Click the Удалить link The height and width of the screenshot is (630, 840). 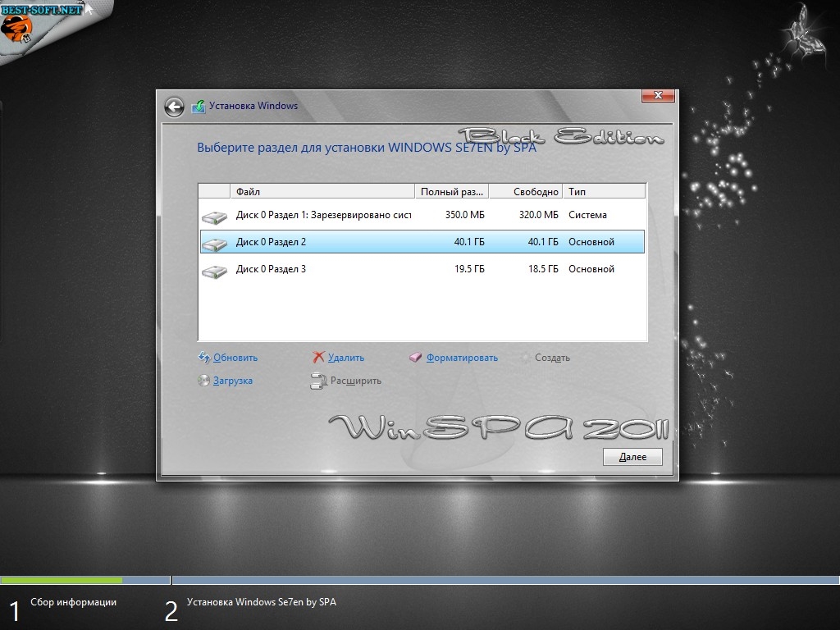pyautogui.click(x=346, y=358)
